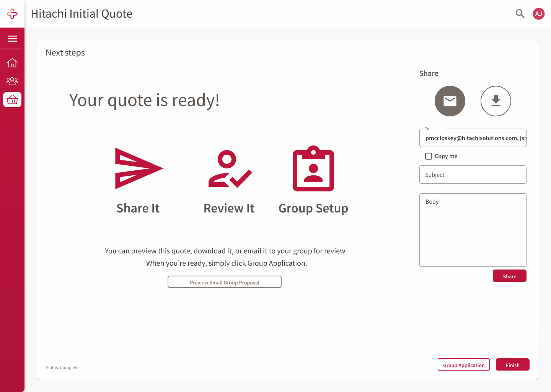Click the Group Setup label
Viewport: 551px width, 392px height.
coord(313,209)
